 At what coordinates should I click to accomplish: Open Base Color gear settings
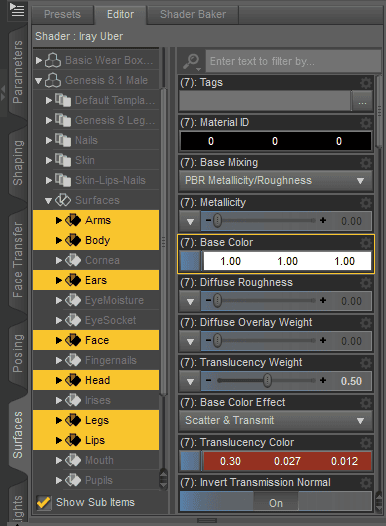pos(366,243)
